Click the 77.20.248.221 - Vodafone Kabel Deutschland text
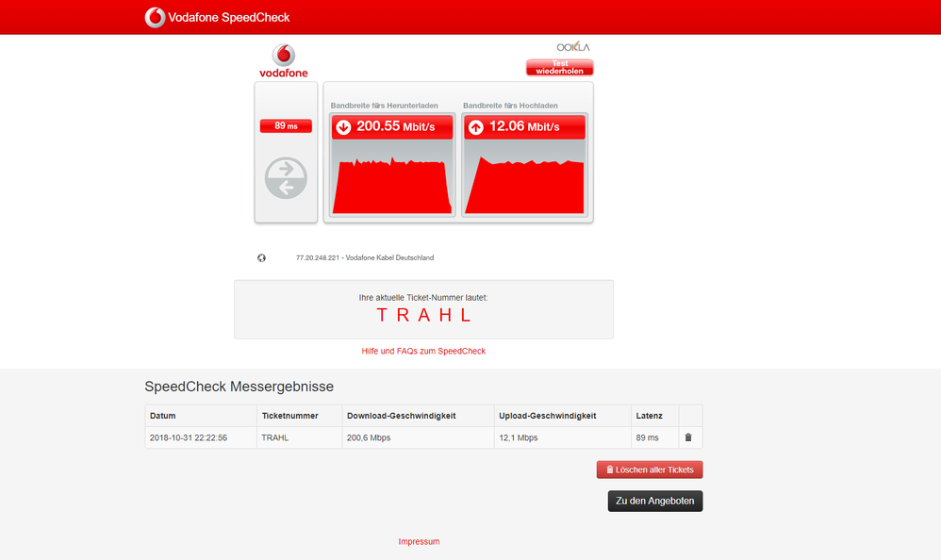The width and height of the screenshot is (941, 560). (x=365, y=258)
